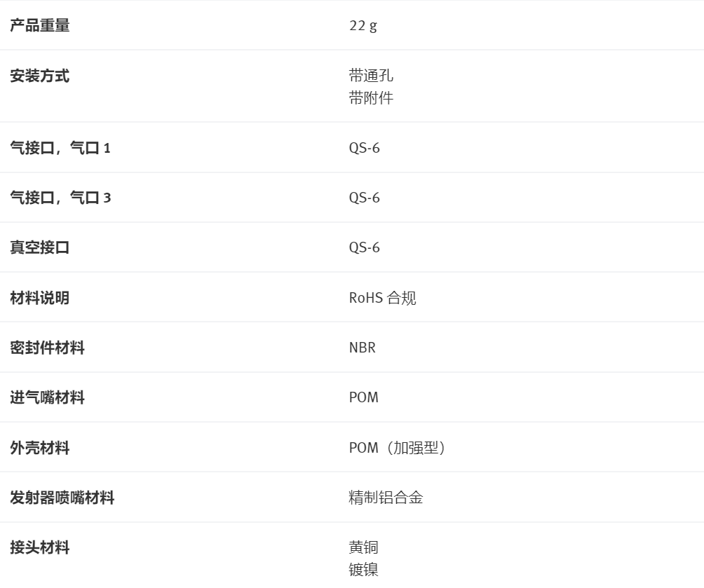Image resolution: width=704 pixels, height=588 pixels.
Task: Click the 密封件材料 label
Action: 47,348
